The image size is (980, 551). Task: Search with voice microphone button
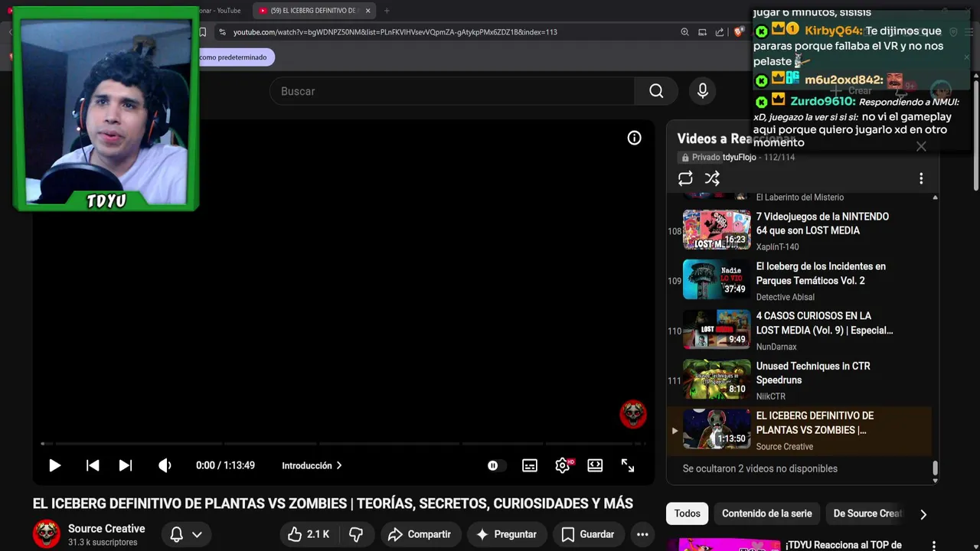pos(703,91)
